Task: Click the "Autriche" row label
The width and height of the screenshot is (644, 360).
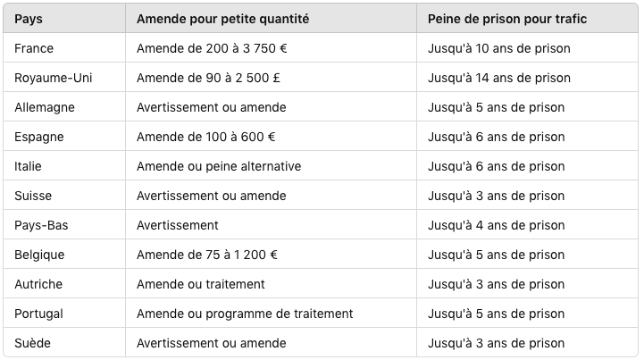Action: coord(38,284)
